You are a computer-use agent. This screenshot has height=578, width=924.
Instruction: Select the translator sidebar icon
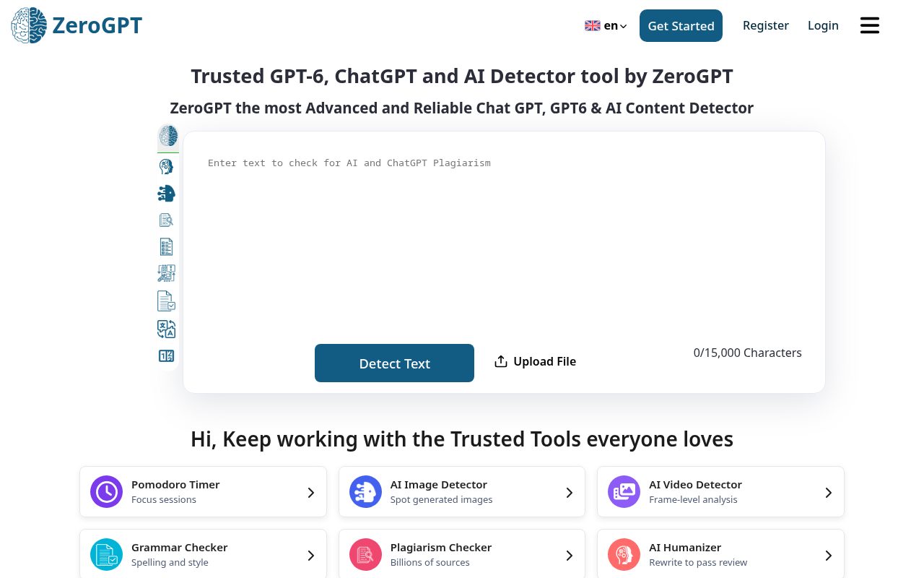[x=167, y=329]
